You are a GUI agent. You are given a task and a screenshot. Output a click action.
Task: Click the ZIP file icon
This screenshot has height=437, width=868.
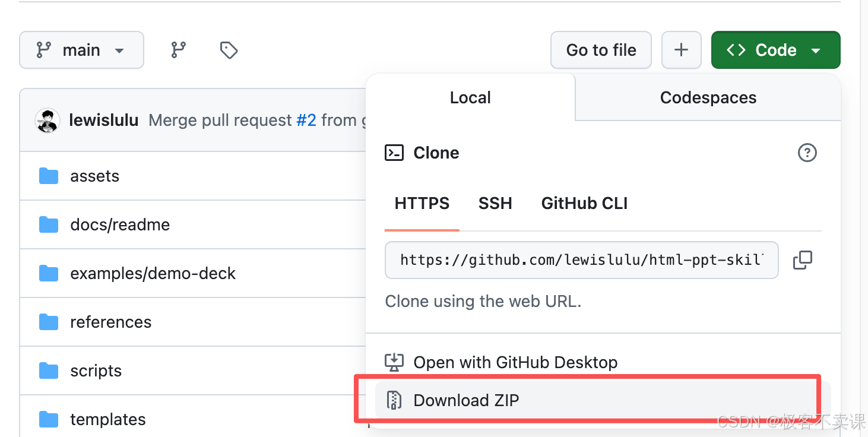point(394,400)
